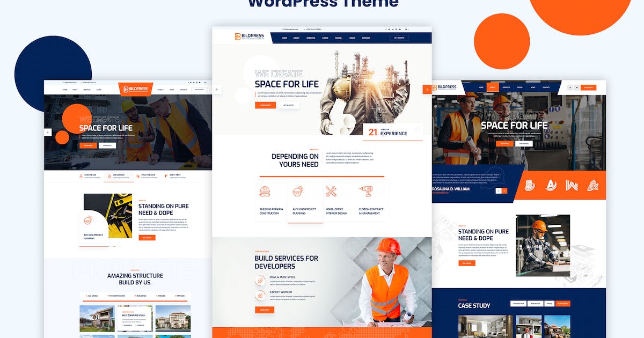Screen dimensions: 644x338
Task: Click orange Get A Quote in right header
Action: [589, 87]
